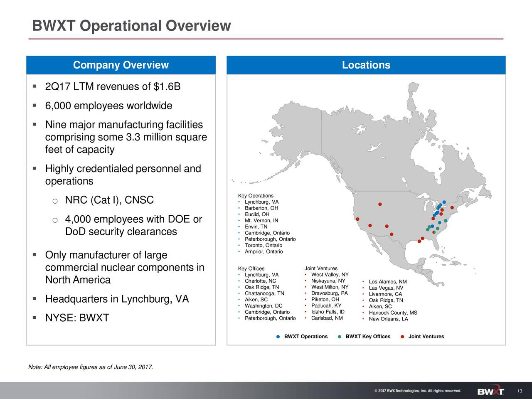This screenshot has width=532, height=399.
Task: Switch to the Locations panel
Action: (x=366, y=65)
